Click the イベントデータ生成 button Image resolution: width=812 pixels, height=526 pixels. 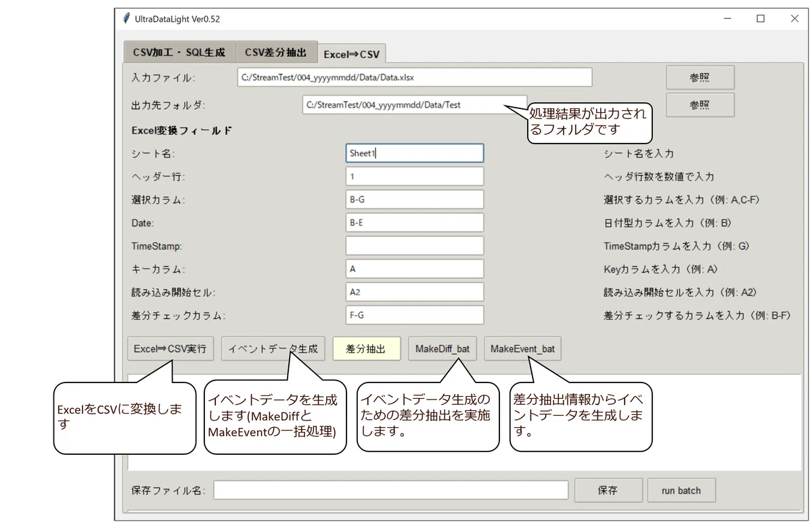coord(273,349)
